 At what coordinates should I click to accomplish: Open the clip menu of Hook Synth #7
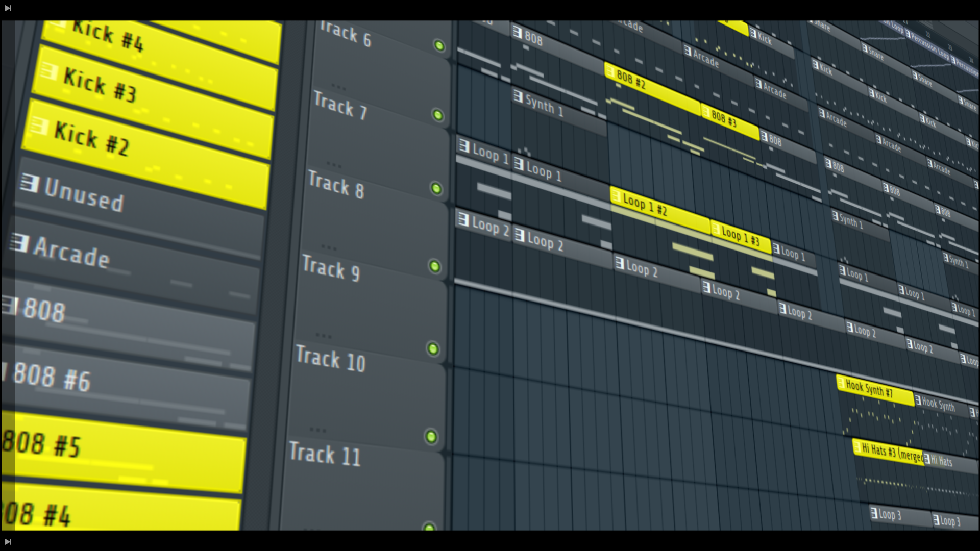(x=841, y=382)
